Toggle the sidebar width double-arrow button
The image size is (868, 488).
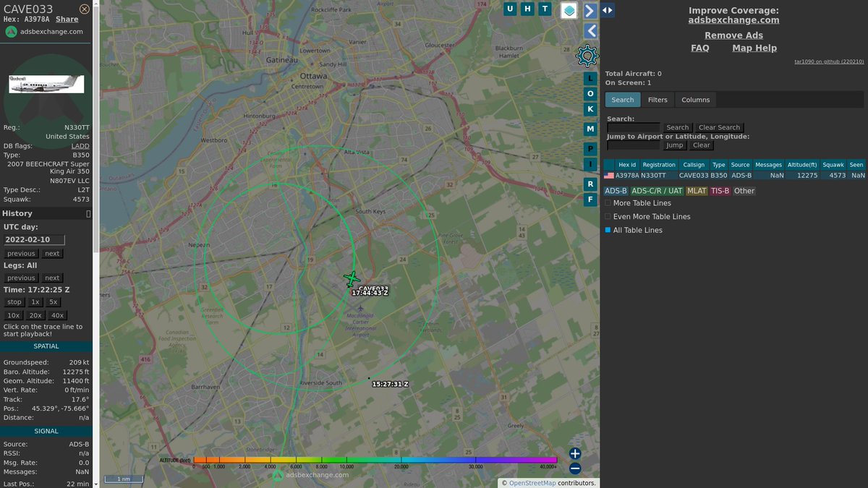click(x=608, y=10)
